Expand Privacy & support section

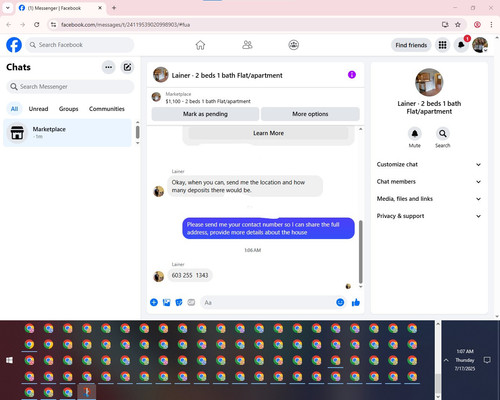click(x=429, y=216)
